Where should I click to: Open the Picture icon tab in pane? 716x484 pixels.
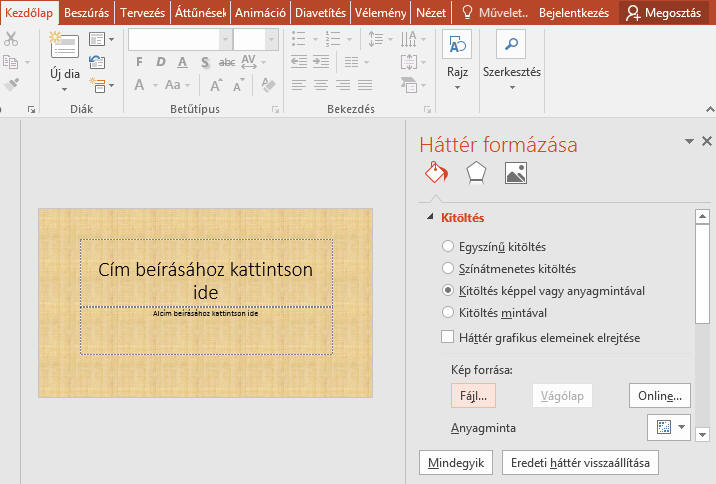[516, 173]
